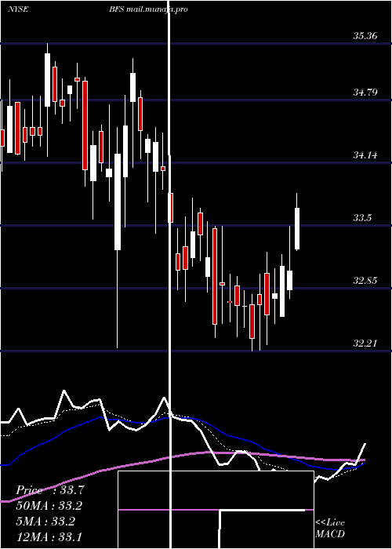Image resolution: width=392 pixels, height=549 pixels.
Task: Click the tall red candle below 33.5 line
Action: tap(215, 276)
